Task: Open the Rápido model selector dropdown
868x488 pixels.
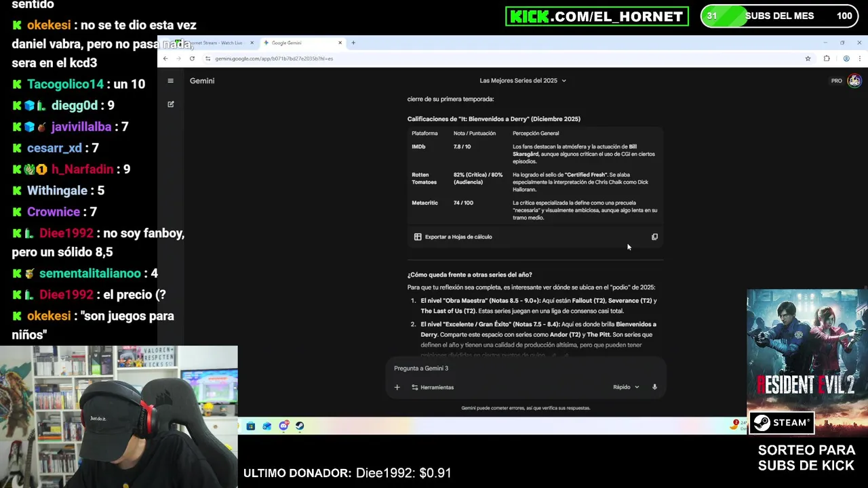Action: tap(626, 387)
